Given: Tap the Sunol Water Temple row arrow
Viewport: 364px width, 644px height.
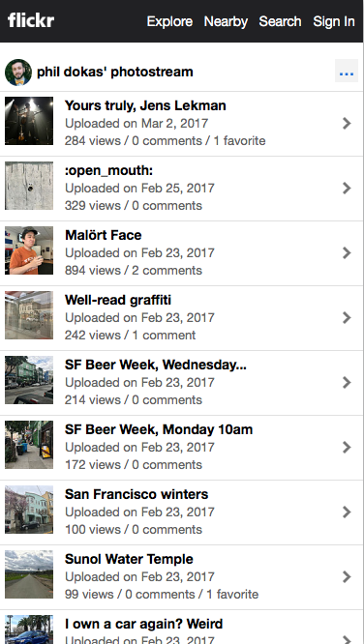Looking at the screenshot, I should click(347, 577).
